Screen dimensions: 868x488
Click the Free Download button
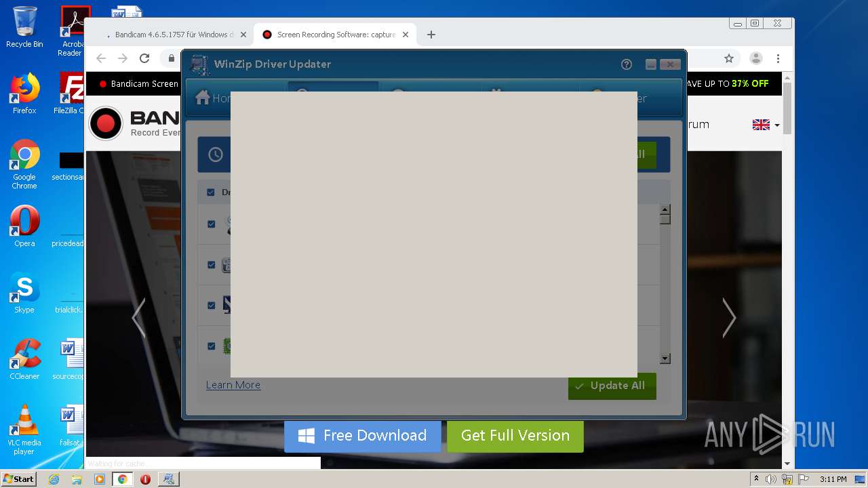363,436
